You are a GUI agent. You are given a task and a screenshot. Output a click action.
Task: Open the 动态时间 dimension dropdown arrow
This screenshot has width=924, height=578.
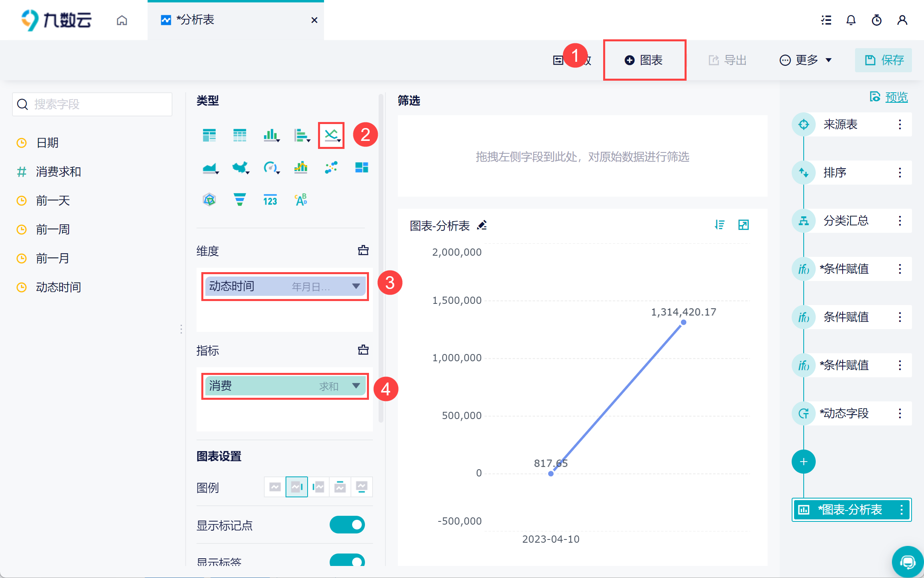click(x=356, y=286)
